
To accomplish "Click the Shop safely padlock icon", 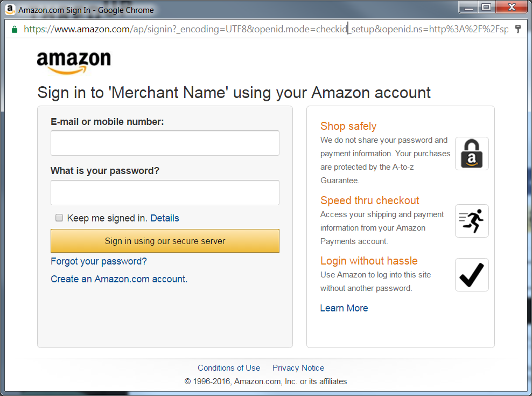I will click(472, 154).
